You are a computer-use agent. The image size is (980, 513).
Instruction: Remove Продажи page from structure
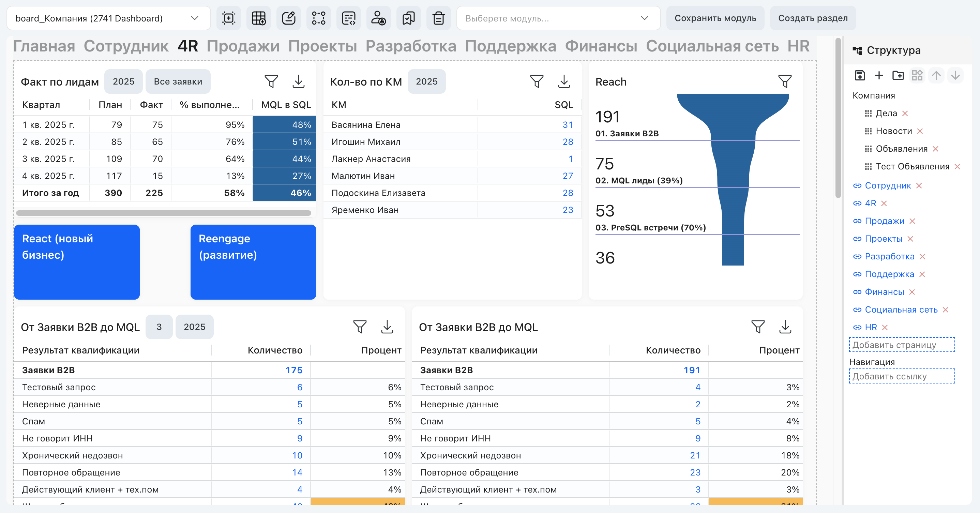912,221
